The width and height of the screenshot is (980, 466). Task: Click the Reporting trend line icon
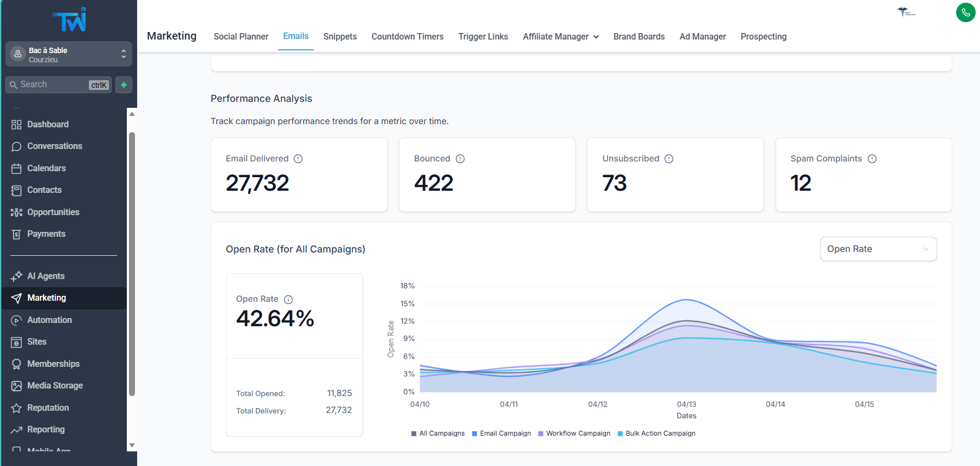point(16,430)
